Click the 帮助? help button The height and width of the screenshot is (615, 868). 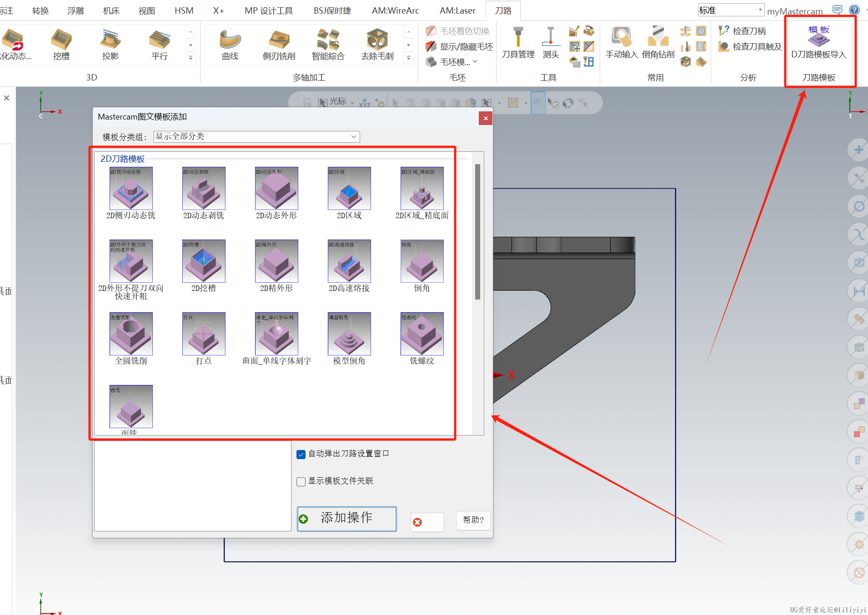[473, 520]
